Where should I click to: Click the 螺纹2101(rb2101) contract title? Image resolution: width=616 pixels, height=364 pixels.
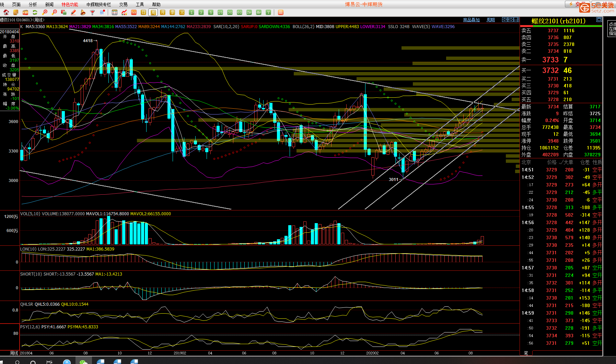point(558,21)
